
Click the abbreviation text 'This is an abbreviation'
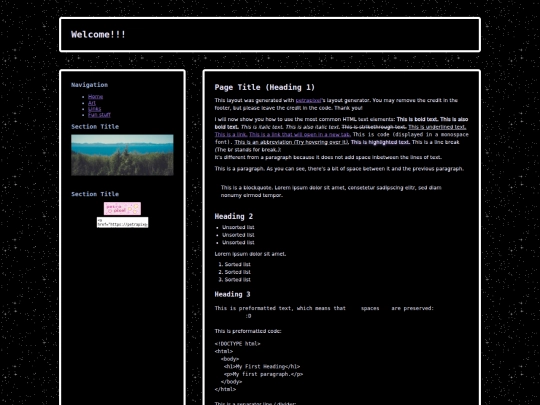click(x=292, y=142)
